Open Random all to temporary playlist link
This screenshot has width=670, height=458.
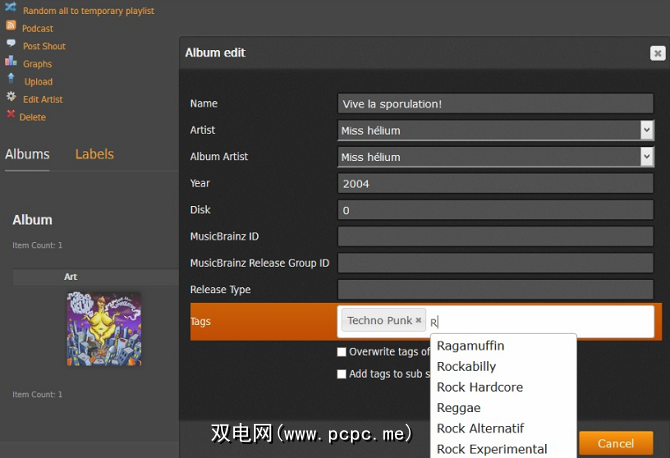point(88,11)
